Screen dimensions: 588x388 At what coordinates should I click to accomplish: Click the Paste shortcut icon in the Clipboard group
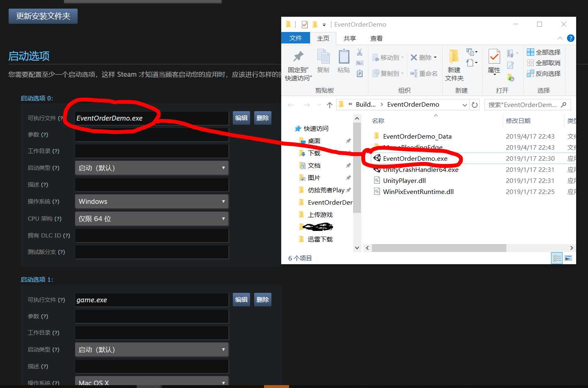coord(360,73)
